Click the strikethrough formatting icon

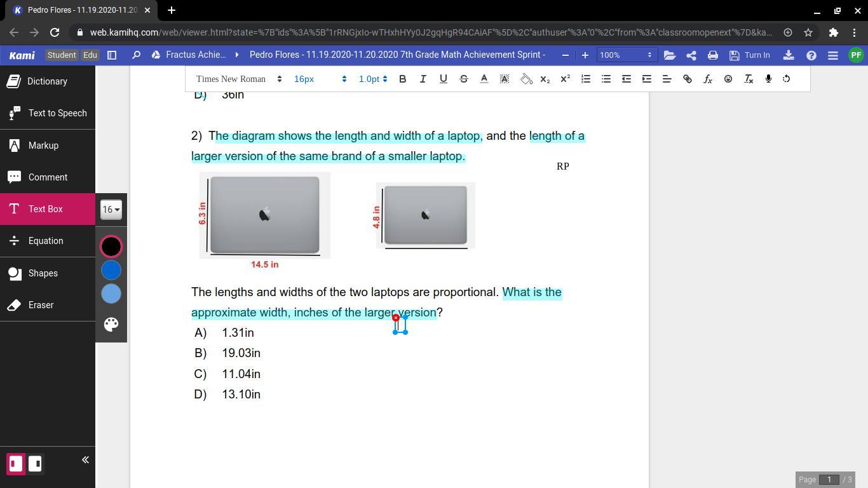463,79
